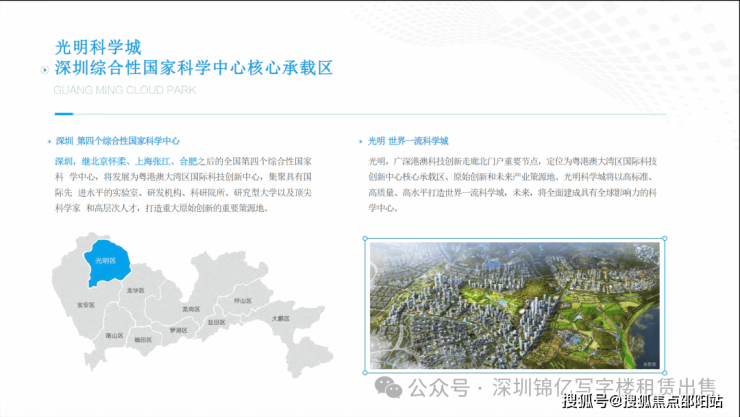Image resolution: width=740 pixels, height=417 pixels.
Task: Click the 福田区 district on the map
Action: pyautogui.click(x=142, y=340)
